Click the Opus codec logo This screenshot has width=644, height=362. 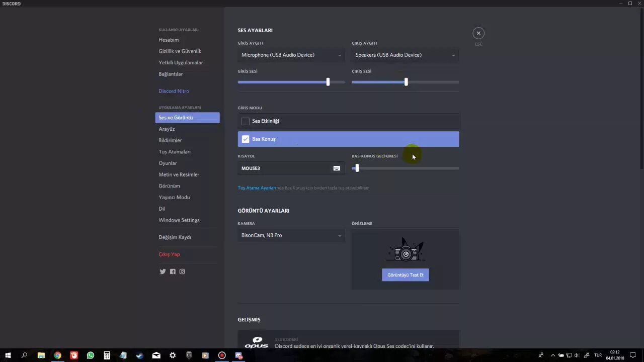(257, 342)
